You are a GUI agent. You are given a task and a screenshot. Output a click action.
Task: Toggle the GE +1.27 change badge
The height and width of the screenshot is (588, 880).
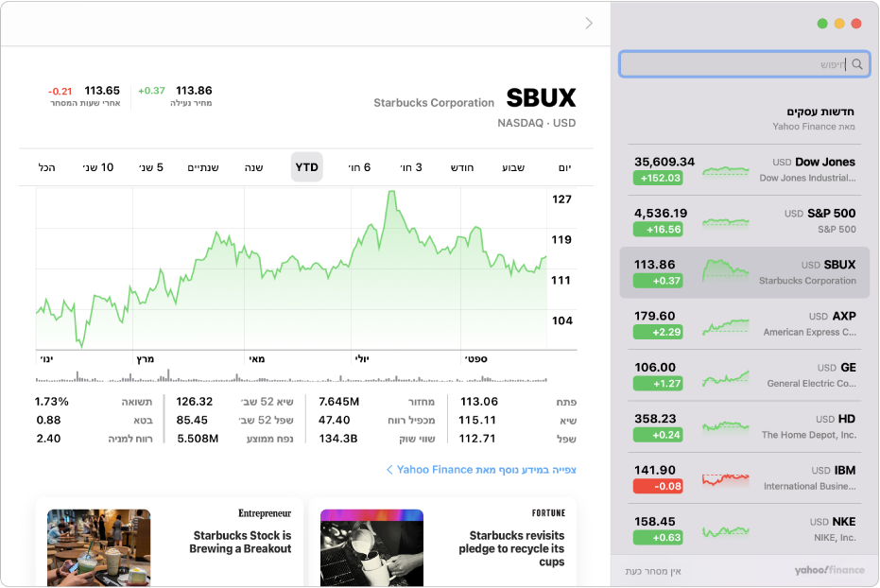click(658, 383)
